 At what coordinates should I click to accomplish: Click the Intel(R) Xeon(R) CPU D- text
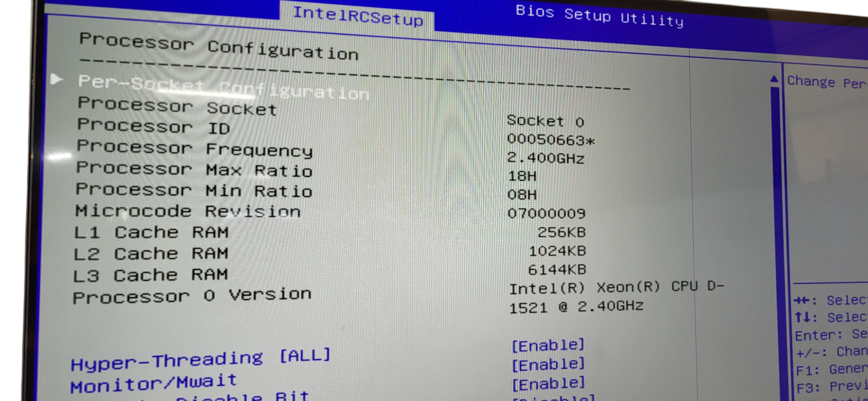[x=617, y=288]
